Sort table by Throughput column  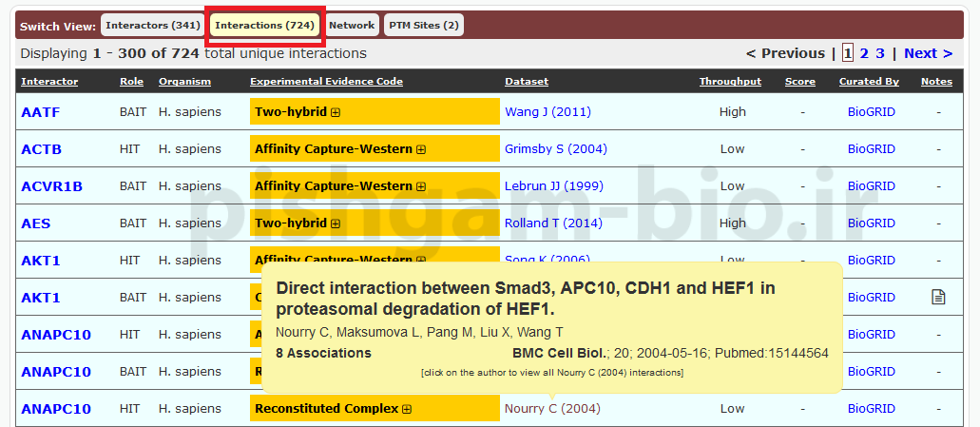[x=730, y=82]
